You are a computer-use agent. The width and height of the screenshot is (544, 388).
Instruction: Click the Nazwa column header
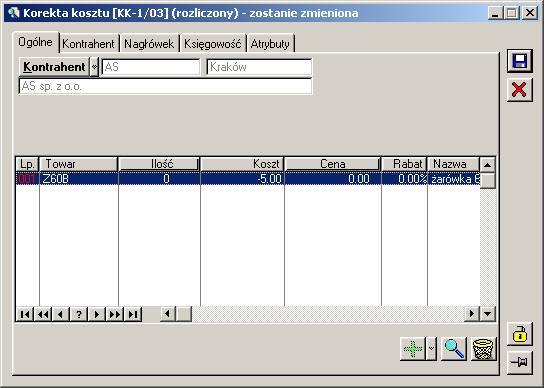(x=453, y=164)
